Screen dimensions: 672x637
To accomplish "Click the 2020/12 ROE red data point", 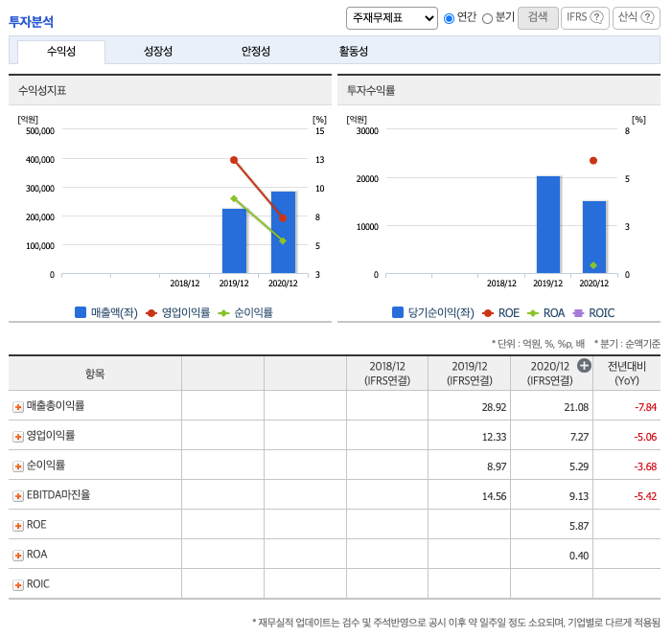I will (x=593, y=161).
